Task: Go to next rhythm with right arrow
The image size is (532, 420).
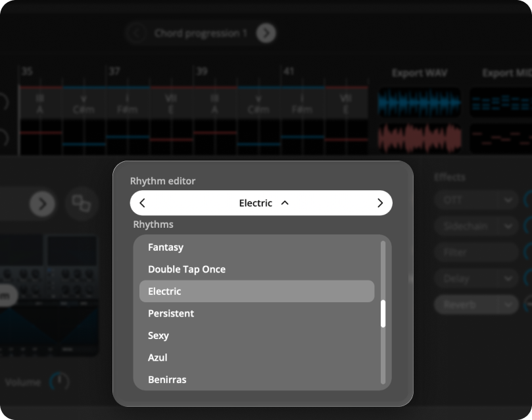Action: pyautogui.click(x=380, y=203)
